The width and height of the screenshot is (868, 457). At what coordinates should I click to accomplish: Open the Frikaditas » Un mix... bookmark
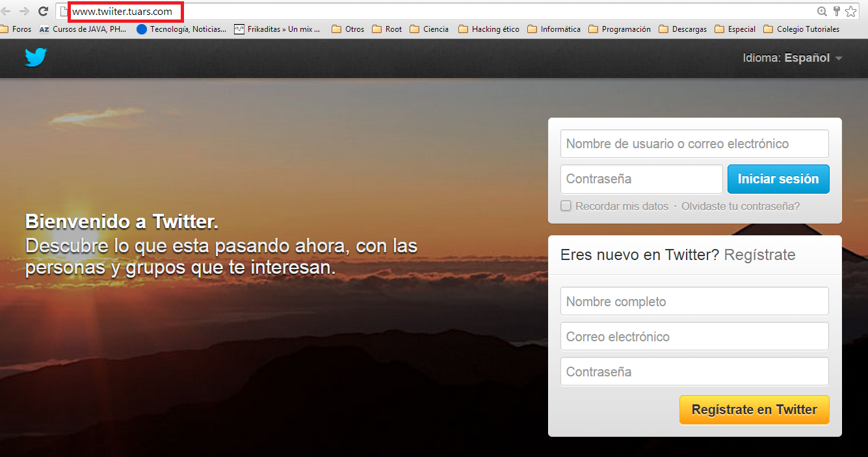pos(278,29)
